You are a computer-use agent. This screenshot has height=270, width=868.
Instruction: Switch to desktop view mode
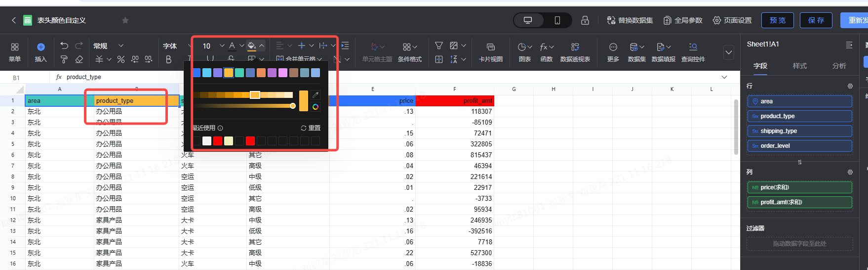tap(528, 20)
